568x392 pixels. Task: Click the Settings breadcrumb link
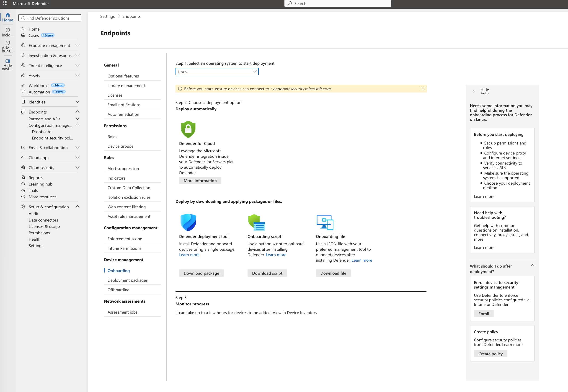click(107, 16)
